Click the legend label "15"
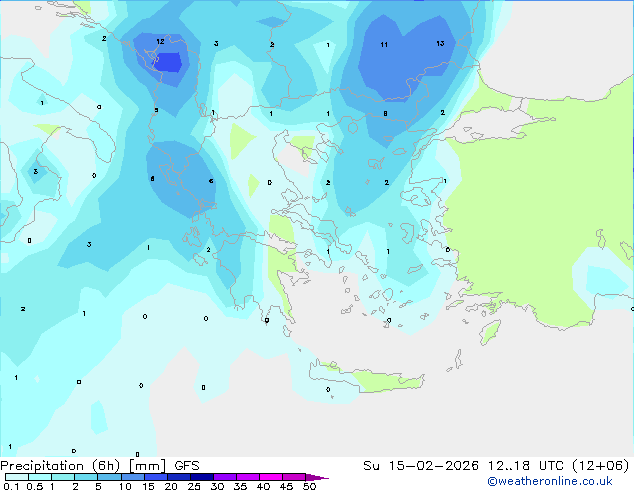This screenshot has height=490, width=634. click(x=148, y=486)
